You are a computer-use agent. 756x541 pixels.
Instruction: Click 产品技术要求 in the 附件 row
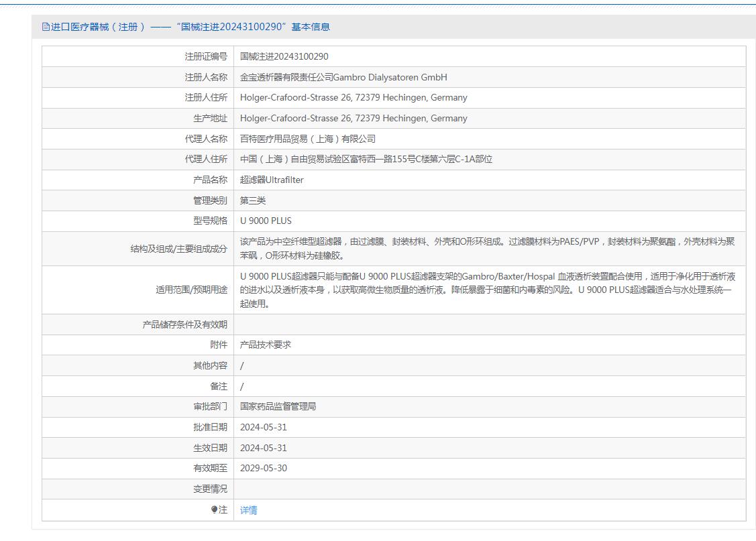pyautogui.click(x=266, y=345)
